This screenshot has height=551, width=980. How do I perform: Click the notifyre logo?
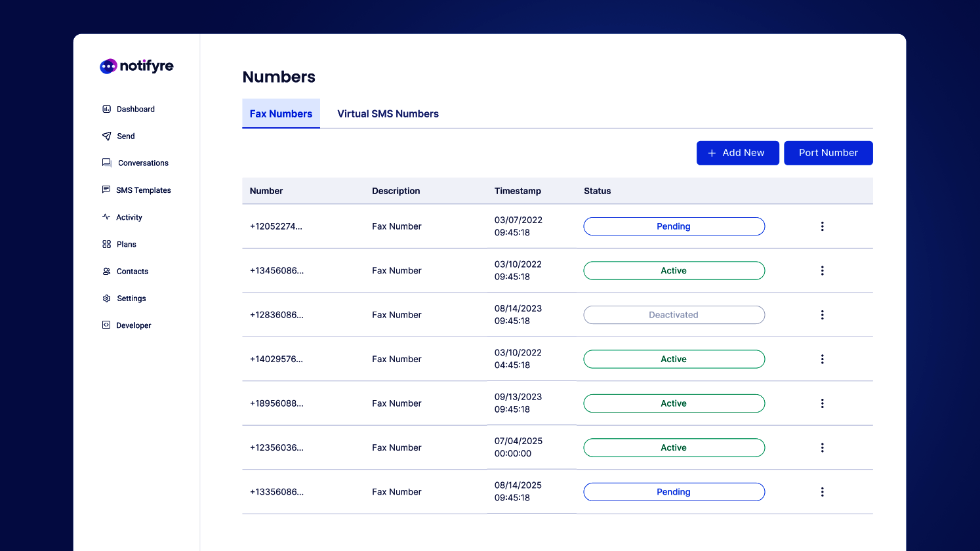point(136,66)
